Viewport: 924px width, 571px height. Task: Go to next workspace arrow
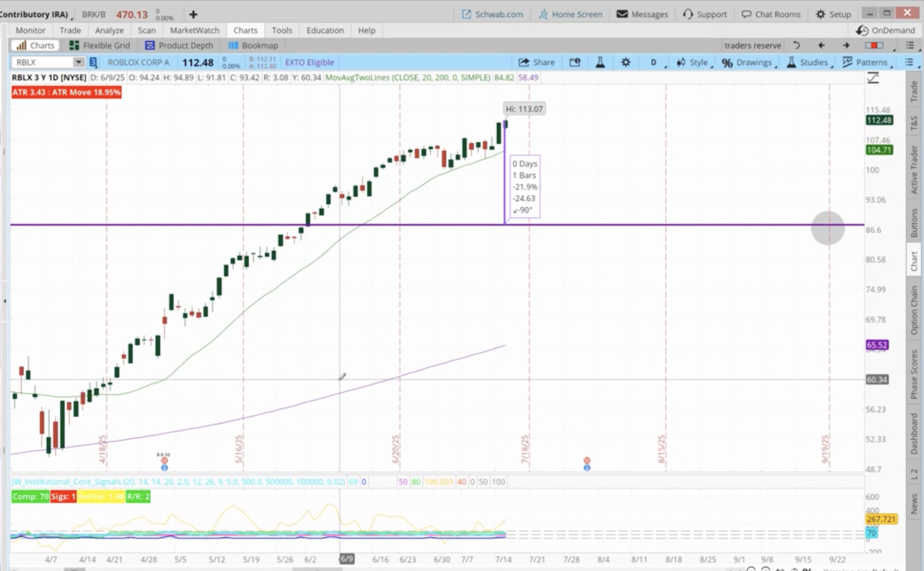tap(846, 45)
